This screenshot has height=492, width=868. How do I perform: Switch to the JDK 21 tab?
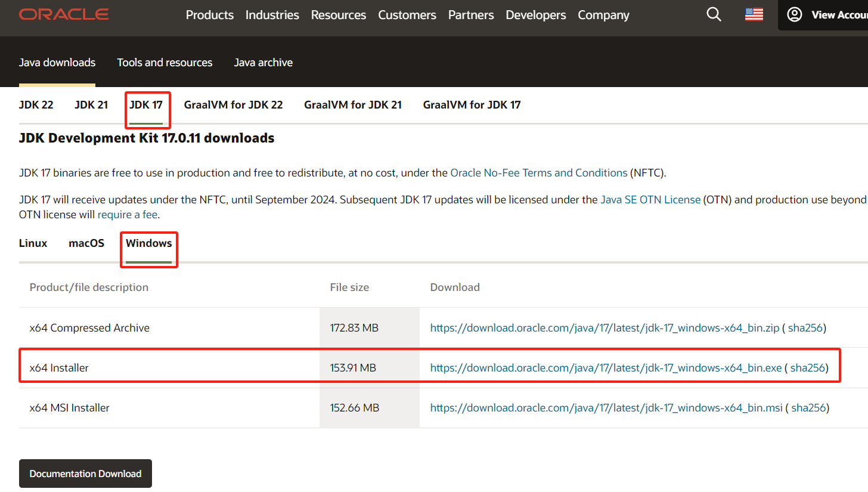[91, 105]
